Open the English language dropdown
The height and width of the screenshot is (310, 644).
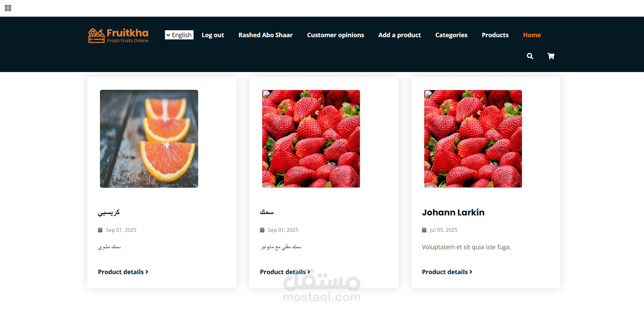point(179,35)
